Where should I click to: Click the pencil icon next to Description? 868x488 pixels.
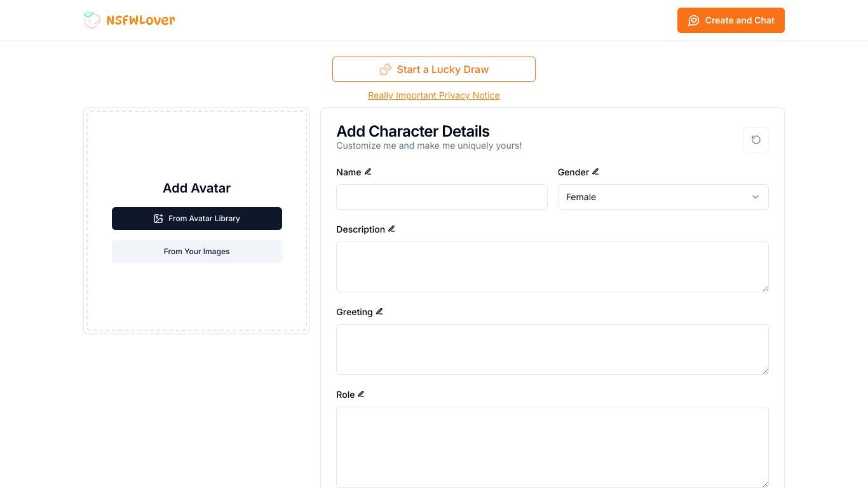(391, 229)
